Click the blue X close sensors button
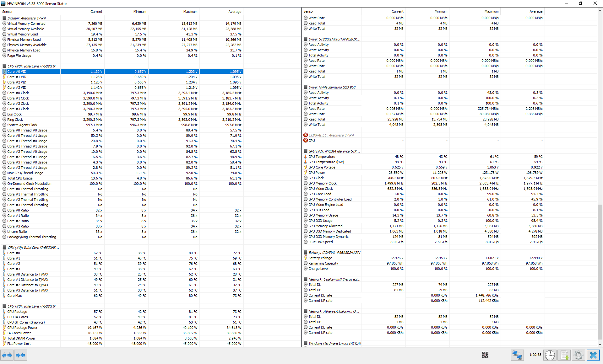 coord(593,355)
